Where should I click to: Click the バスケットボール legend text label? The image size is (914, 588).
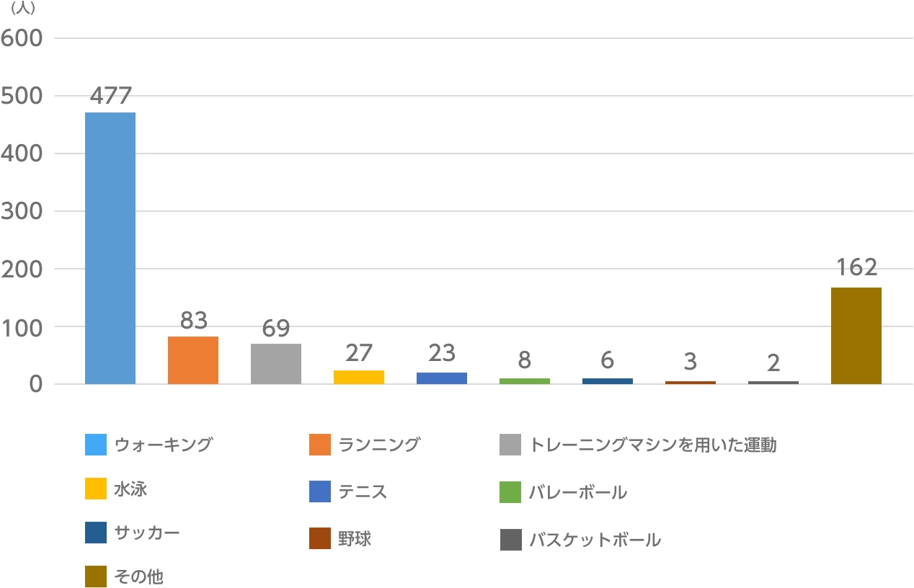[595, 540]
